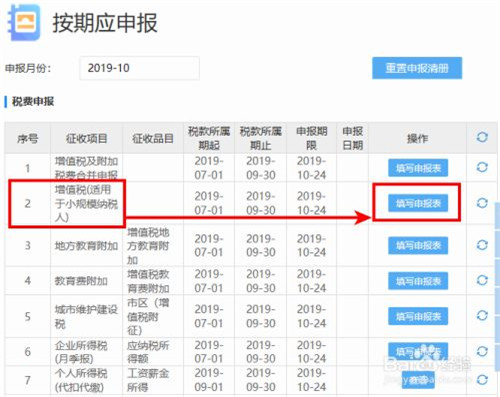The height and width of the screenshot is (397, 500).
Task: Click 填写申报表 for 企业所得税(月季报)
Action: tap(418, 351)
